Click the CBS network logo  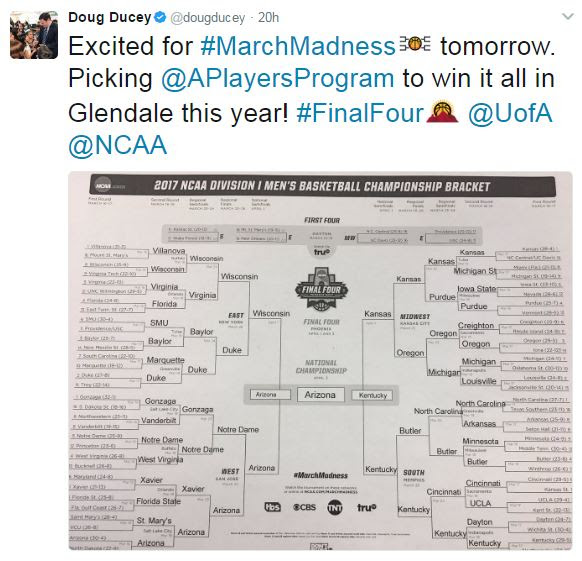pyautogui.click(x=304, y=507)
